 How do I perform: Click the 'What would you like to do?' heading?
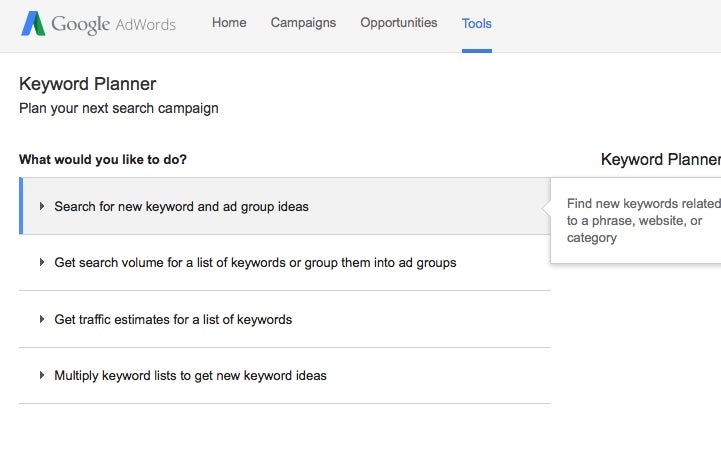coord(103,159)
